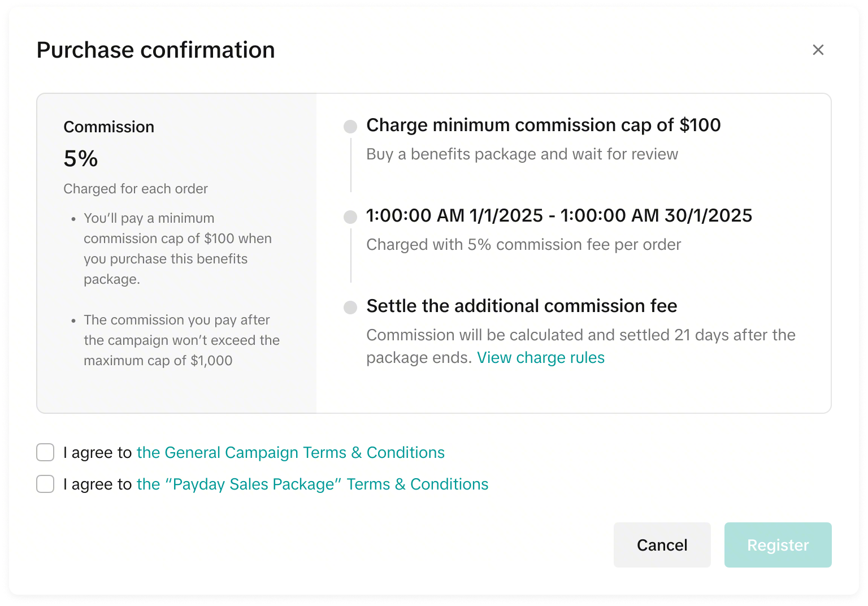Tick the General Campaign Terms agreement checkbox

coord(45,452)
